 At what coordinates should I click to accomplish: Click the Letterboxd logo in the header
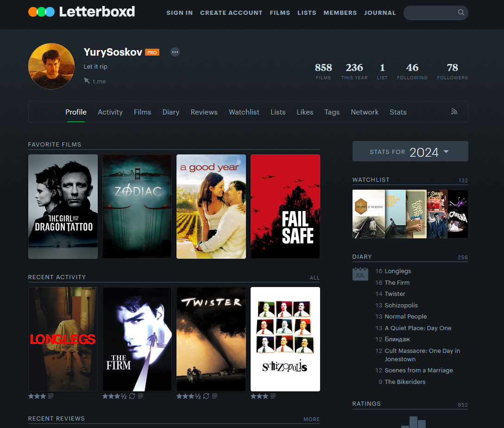pos(82,12)
